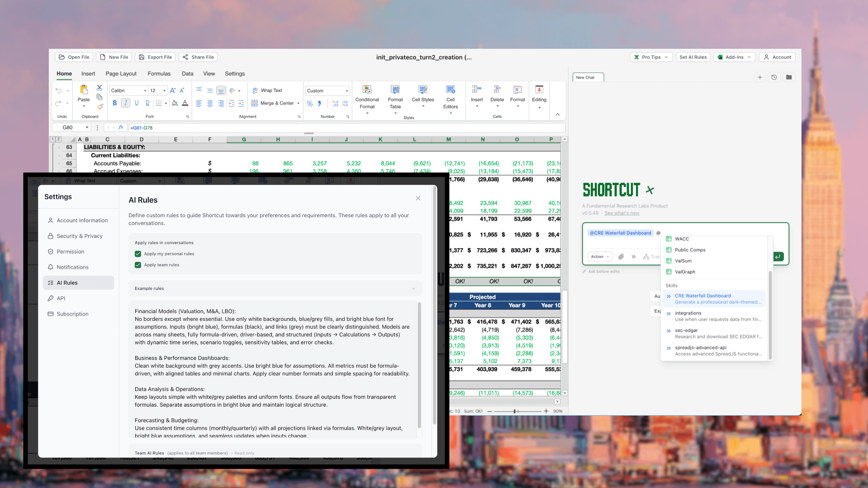Open the Pro Tips dropdown
This screenshot has height=488, width=868.
coord(651,57)
